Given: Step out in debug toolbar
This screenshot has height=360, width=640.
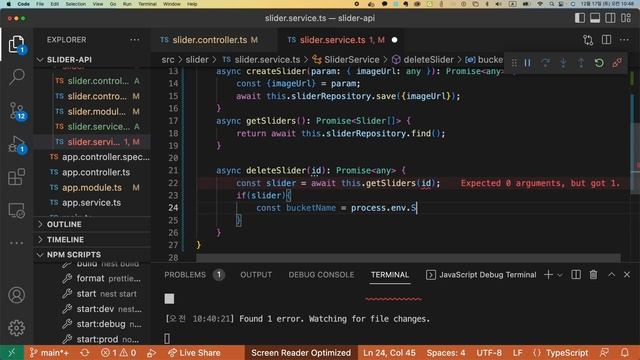Looking at the screenshot, I should tap(581, 63).
